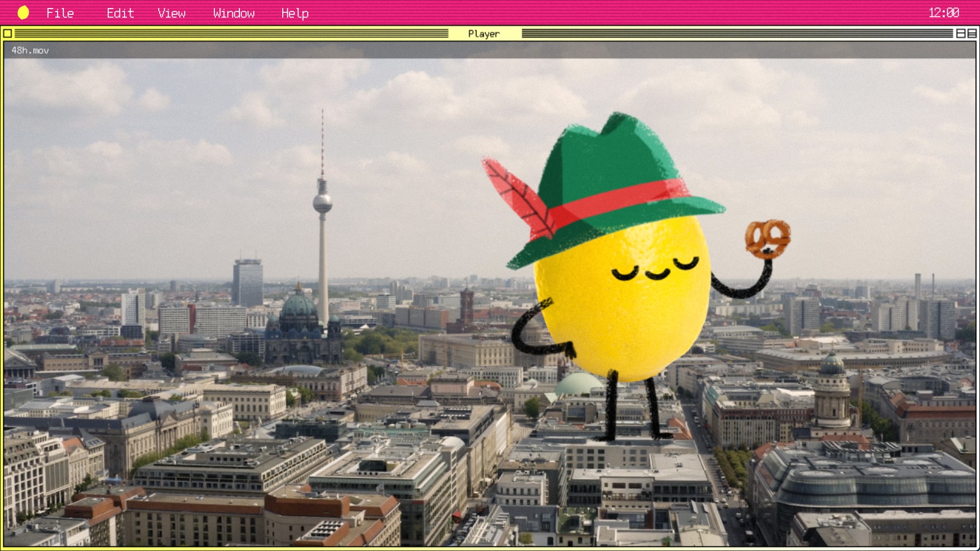Screen dimensions: 980x551
Task: Click the zoom box icon in Player title bar
Action: pos(961,34)
